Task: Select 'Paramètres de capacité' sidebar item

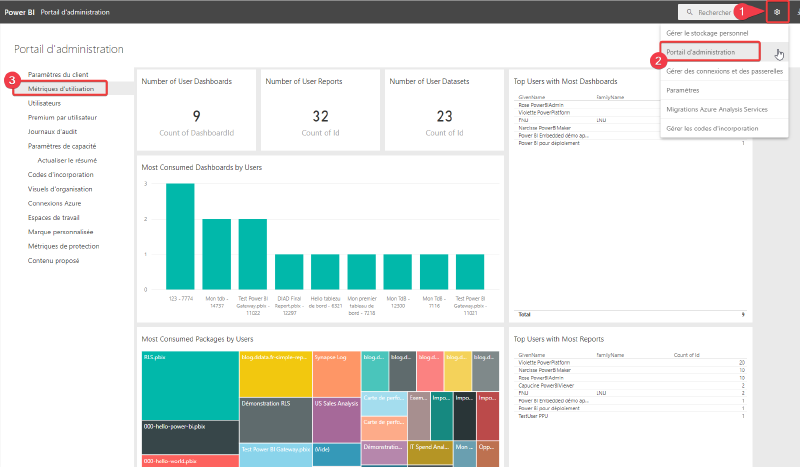Action: pos(62,146)
